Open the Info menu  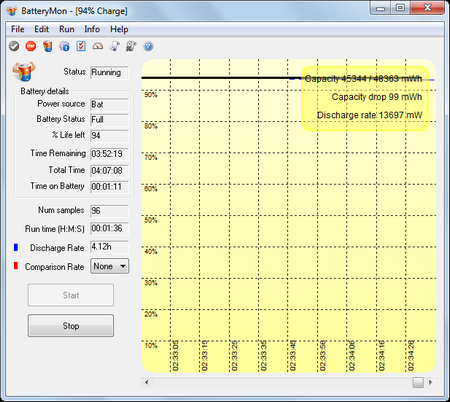[92, 29]
